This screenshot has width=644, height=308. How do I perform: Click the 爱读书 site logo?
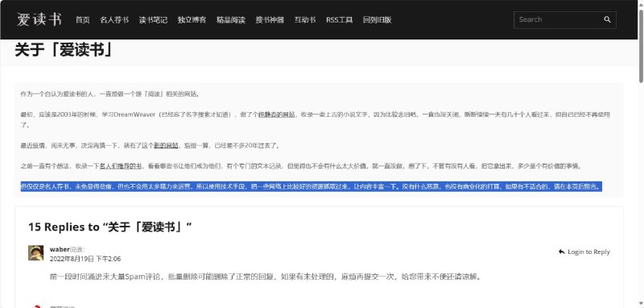pos(39,19)
